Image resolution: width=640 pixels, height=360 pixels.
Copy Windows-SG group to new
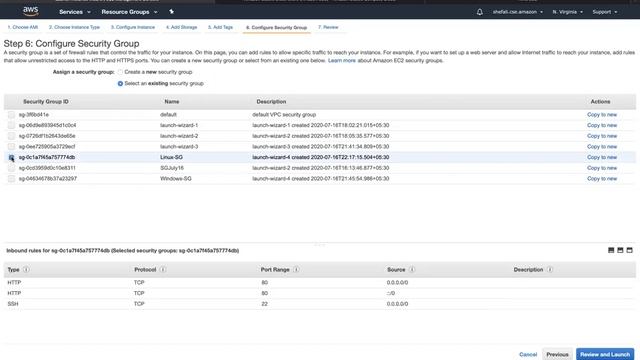point(602,178)
